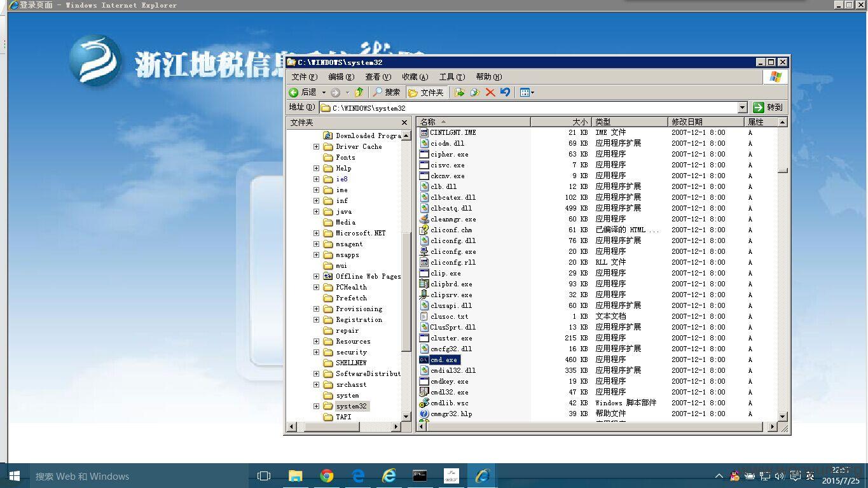The image size is (868, 488).
Task: Open the 文件(F) menu
Action: tap(305, 77)
